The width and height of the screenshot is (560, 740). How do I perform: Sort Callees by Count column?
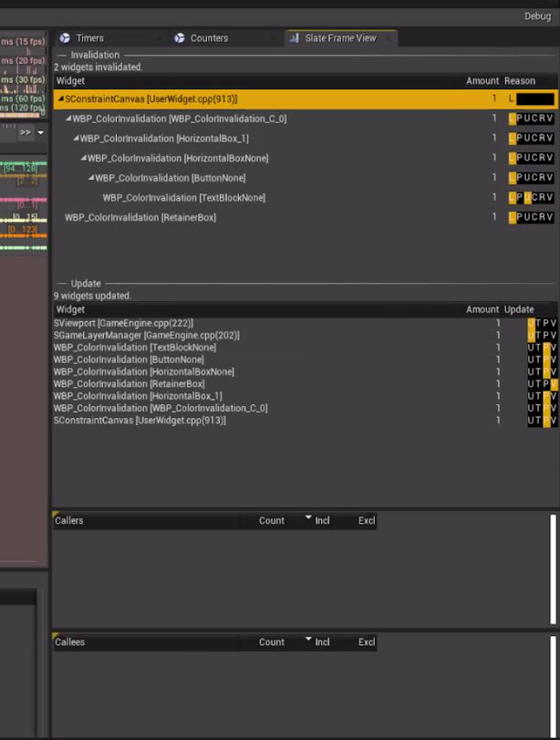(x=271, y=642)
